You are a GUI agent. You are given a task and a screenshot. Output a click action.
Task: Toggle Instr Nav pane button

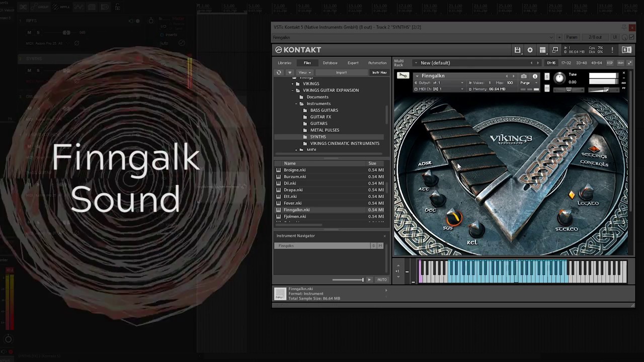coord(379,72)
